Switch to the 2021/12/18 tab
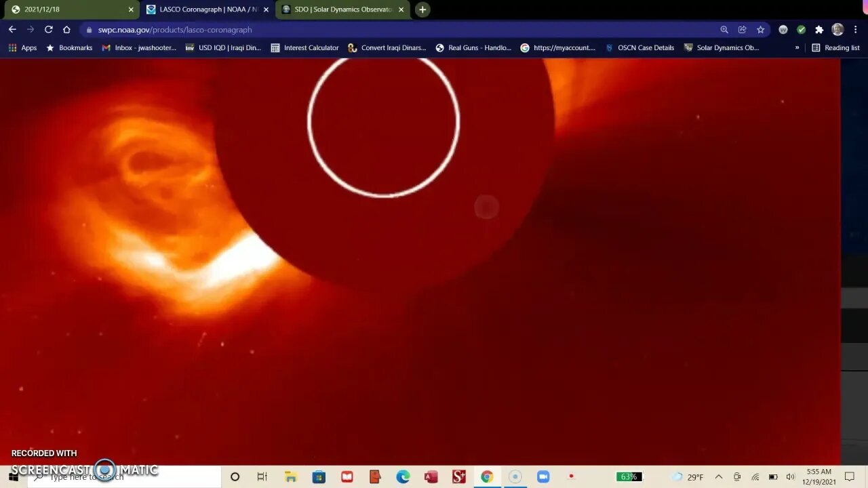 71,9
